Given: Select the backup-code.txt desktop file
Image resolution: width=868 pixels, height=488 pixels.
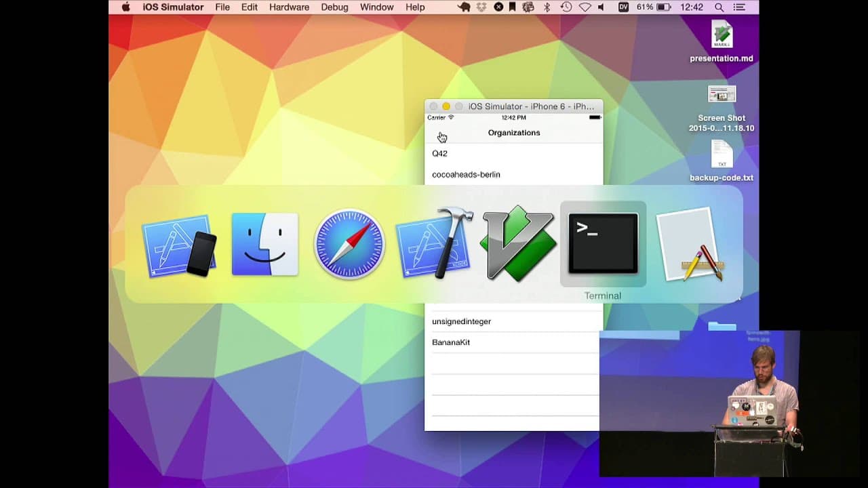Looking at the screenshot, I should [x=722, y=161].
